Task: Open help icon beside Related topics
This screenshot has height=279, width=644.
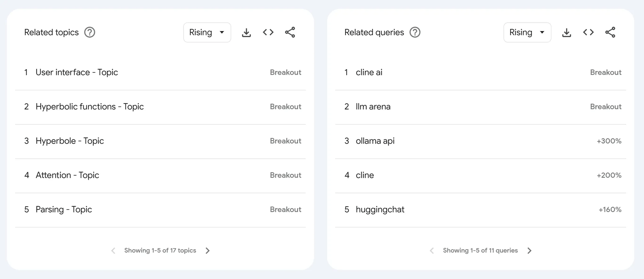Action: click(90, 32)
